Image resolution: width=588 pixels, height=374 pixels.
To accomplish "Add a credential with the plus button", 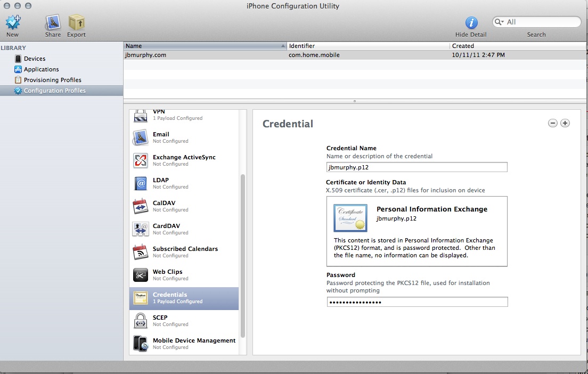I will 565,123.
